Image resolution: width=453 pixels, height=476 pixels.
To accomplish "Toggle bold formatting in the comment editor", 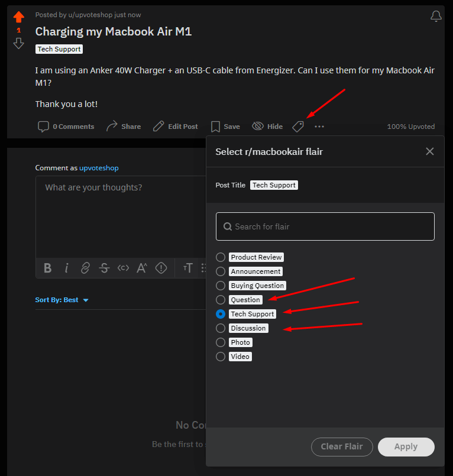I will pos(47,268).
